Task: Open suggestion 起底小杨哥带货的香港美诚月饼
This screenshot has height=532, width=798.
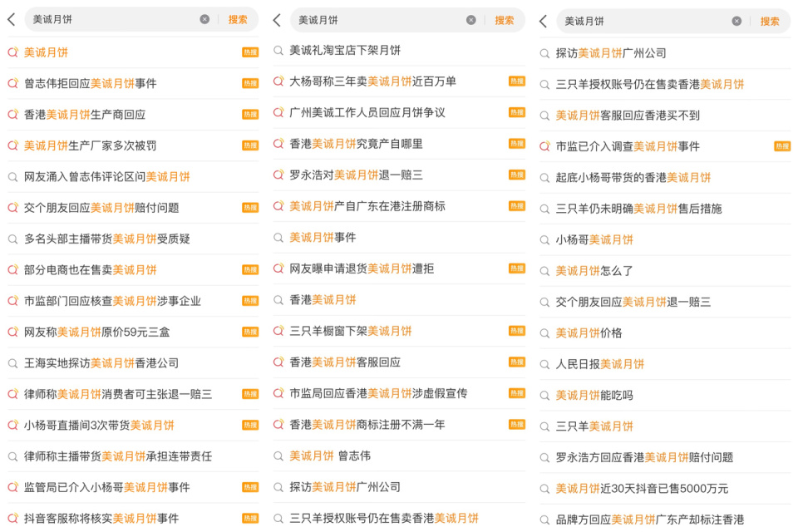Action: pos(633,177)
